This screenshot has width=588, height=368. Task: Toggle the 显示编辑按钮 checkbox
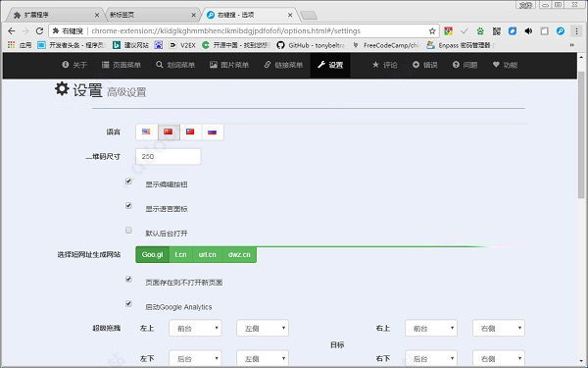128,182
